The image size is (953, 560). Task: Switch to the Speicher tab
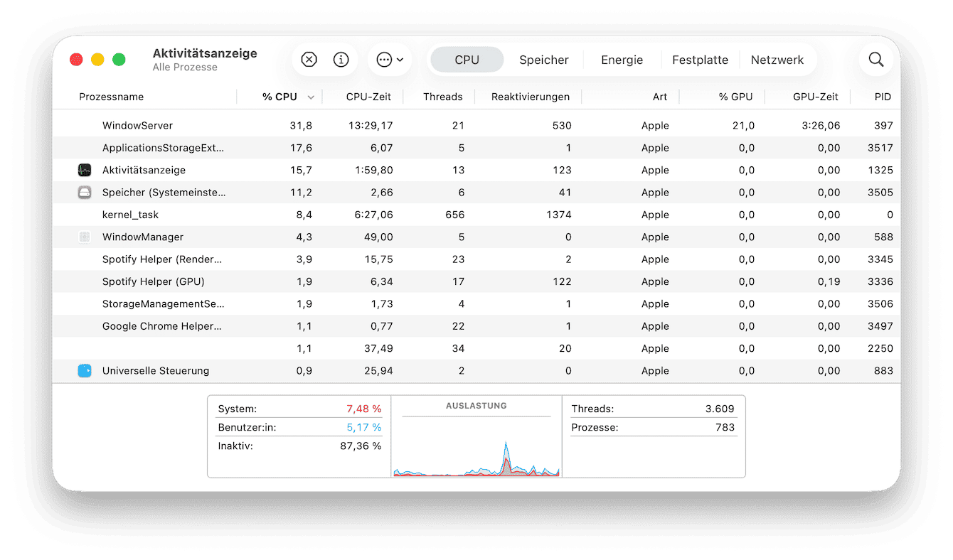pyautogui.click(x=543, y=60)
